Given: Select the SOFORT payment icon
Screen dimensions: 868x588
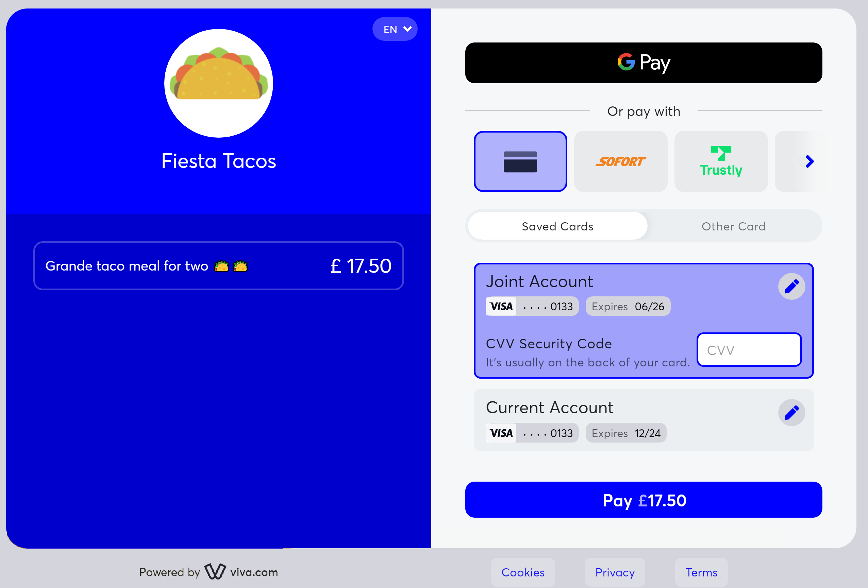Looking at the screenshot, I should 620,161.
